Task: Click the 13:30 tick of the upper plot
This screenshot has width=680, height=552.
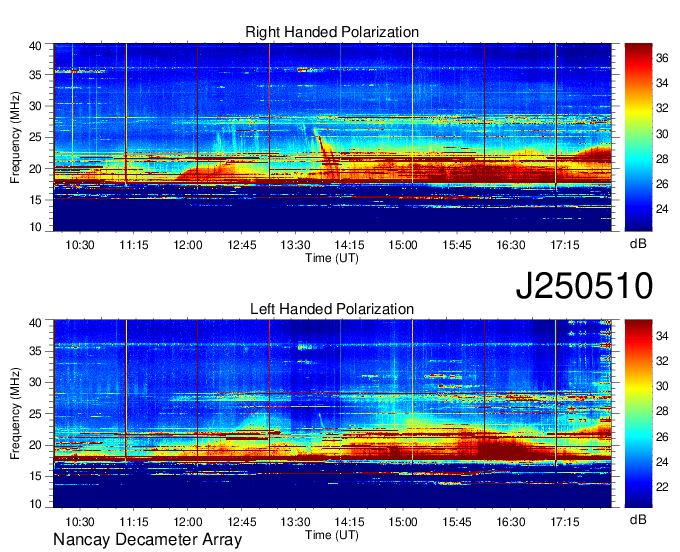Action: coord(295,245)
